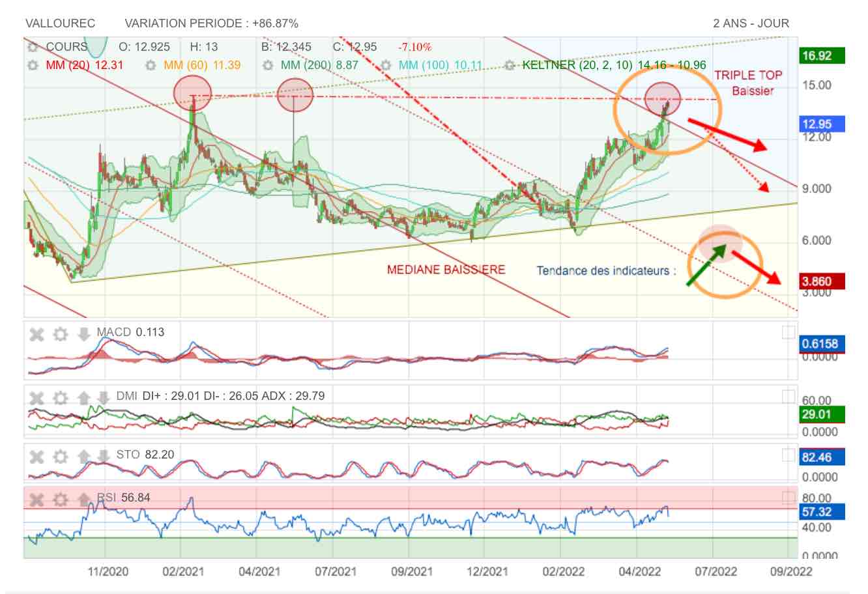Click the 2 ANS - JOUR period label

pos(751,23)
